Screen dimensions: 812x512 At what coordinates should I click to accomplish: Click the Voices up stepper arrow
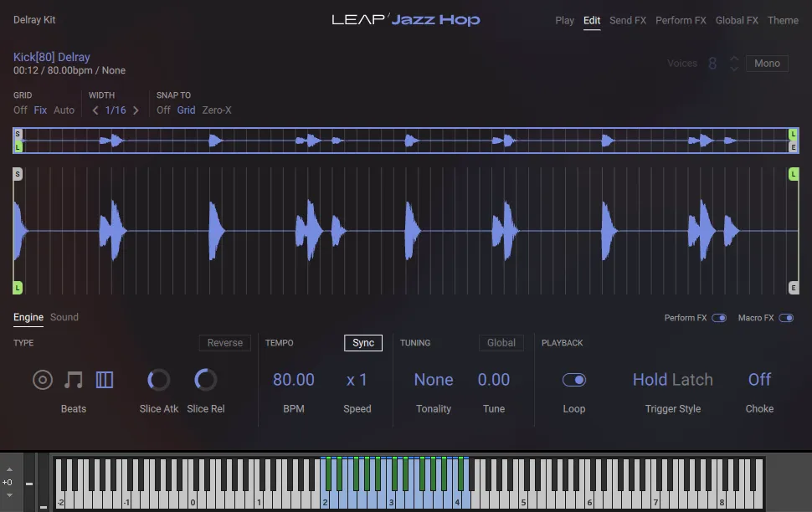[734, 58]
